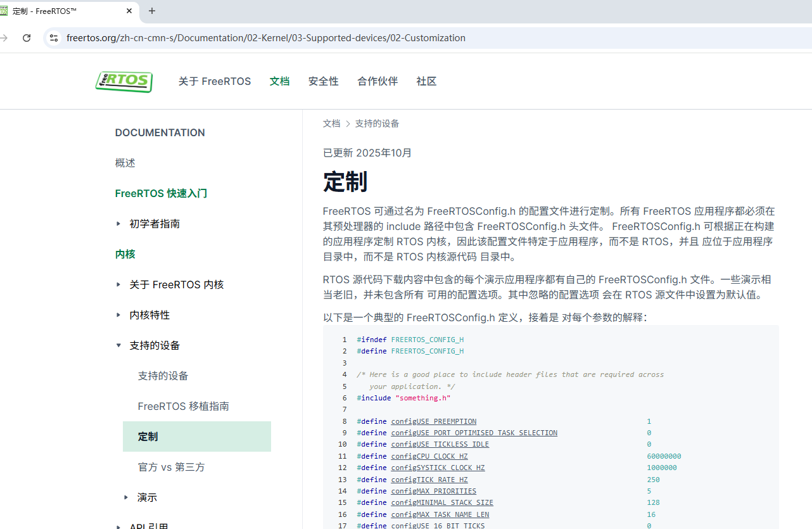The height and width of the screenshot is (529, 812).
Task: Click the 内核特性 label
Action: click(x=149, y=315)
